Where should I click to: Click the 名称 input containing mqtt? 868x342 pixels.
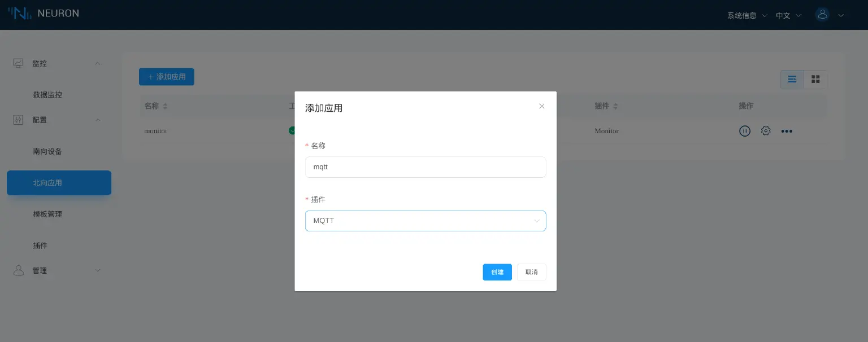click(426, 166)
